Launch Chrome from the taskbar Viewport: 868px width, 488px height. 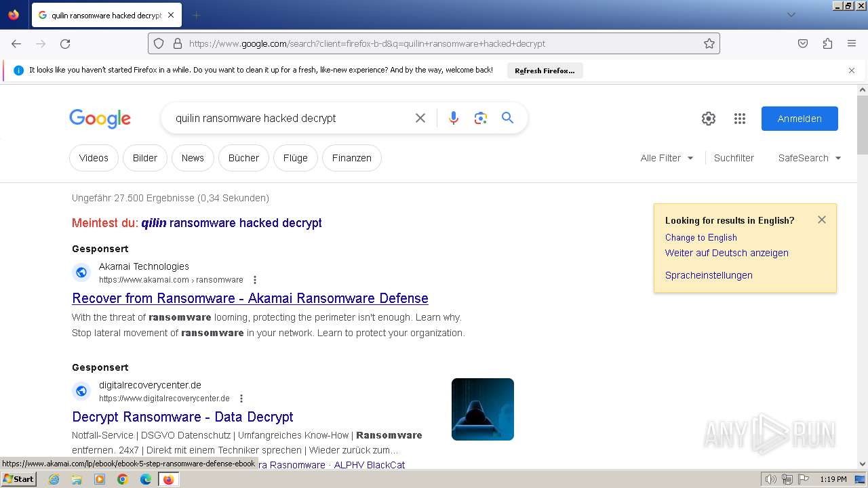123,479
